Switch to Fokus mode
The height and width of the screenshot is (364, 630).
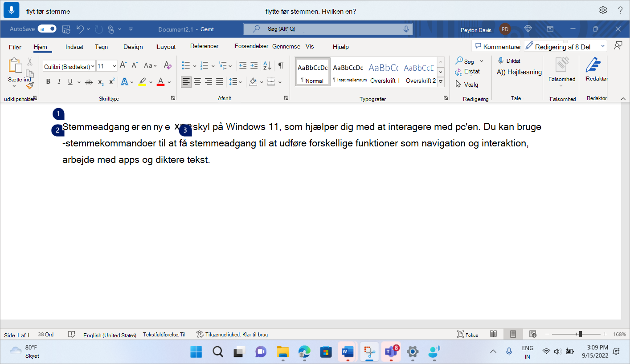click(467, 334)
